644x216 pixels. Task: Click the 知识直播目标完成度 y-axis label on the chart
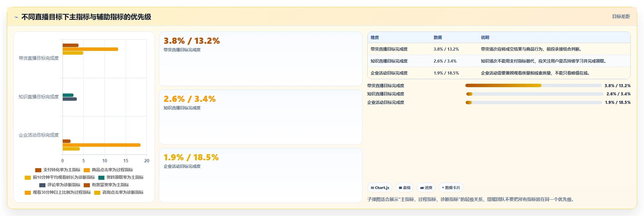click(39, 97)
